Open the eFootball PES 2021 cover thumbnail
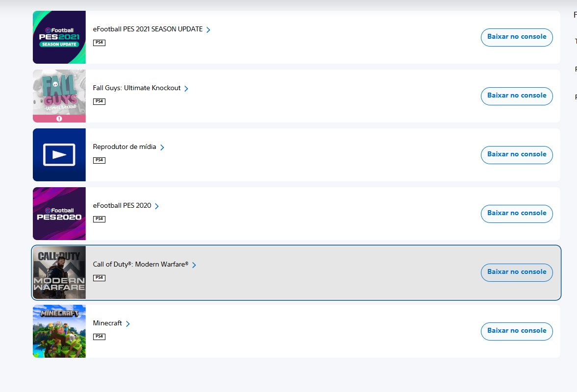The image size is (577, 392). click(x=59, y=37)
